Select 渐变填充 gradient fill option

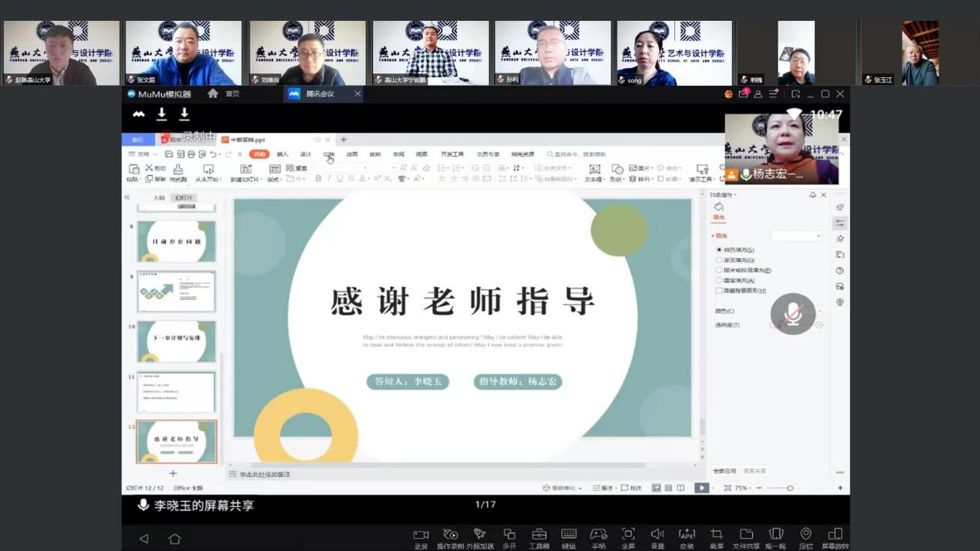pyautogui.click(x=719, y=260)
